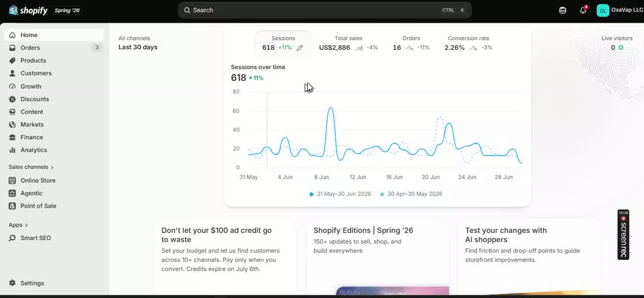
Task: Click the Settings gear icon
Action: [12, 283]
